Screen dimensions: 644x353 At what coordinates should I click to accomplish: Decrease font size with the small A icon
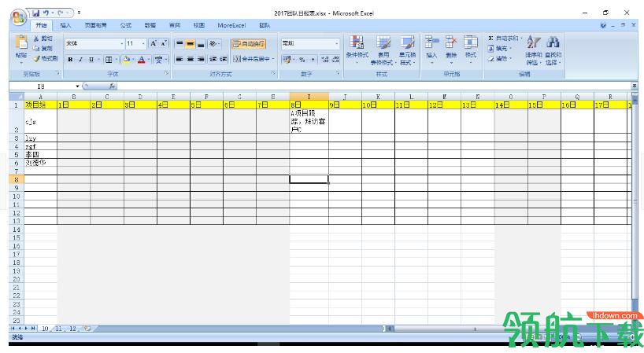164,43
